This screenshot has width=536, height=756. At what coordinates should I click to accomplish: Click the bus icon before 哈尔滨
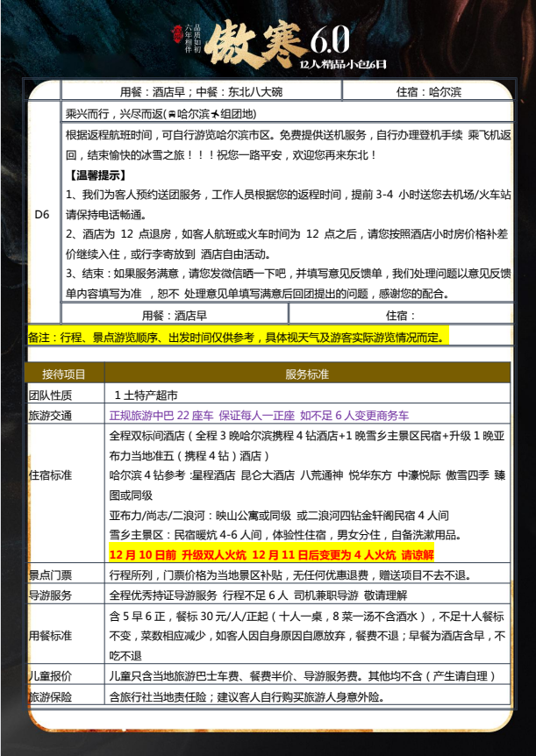coord(172,115)
